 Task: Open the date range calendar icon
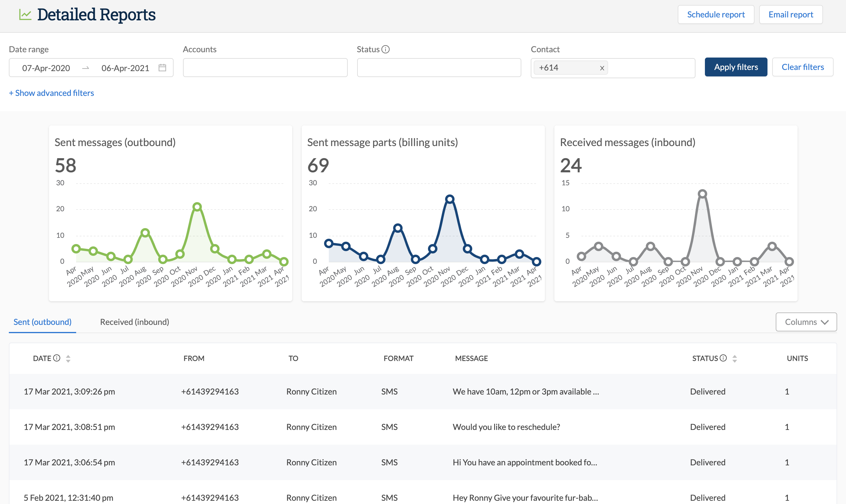coord(162,68)
